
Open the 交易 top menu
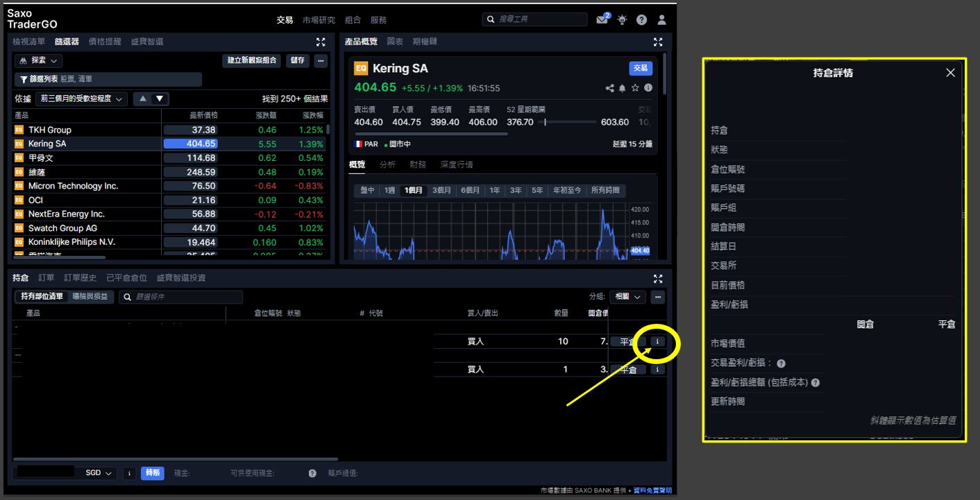(285, 20)
